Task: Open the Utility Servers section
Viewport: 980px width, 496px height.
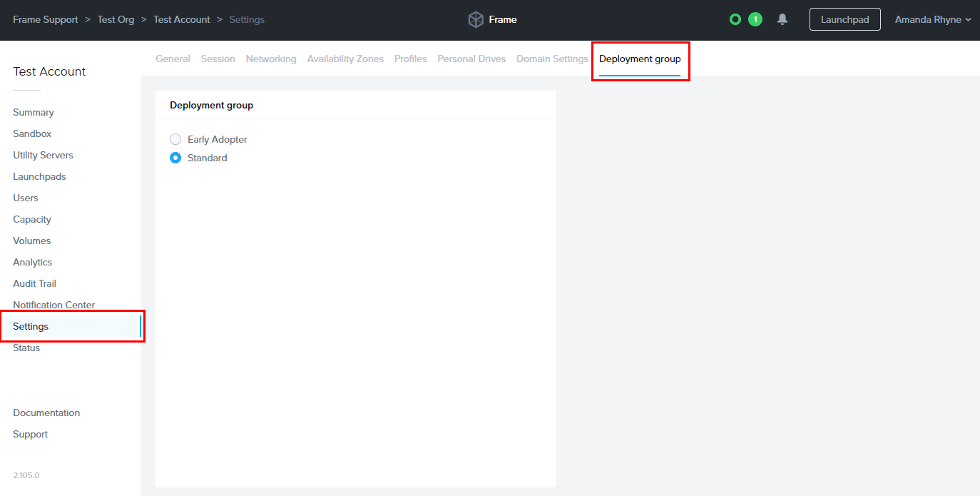Action: [43, 155]
